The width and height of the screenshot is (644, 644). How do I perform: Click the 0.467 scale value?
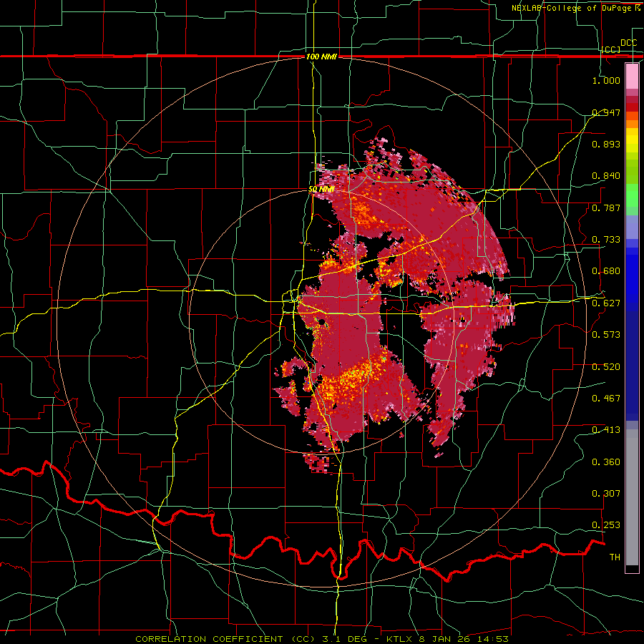(606, 399)
